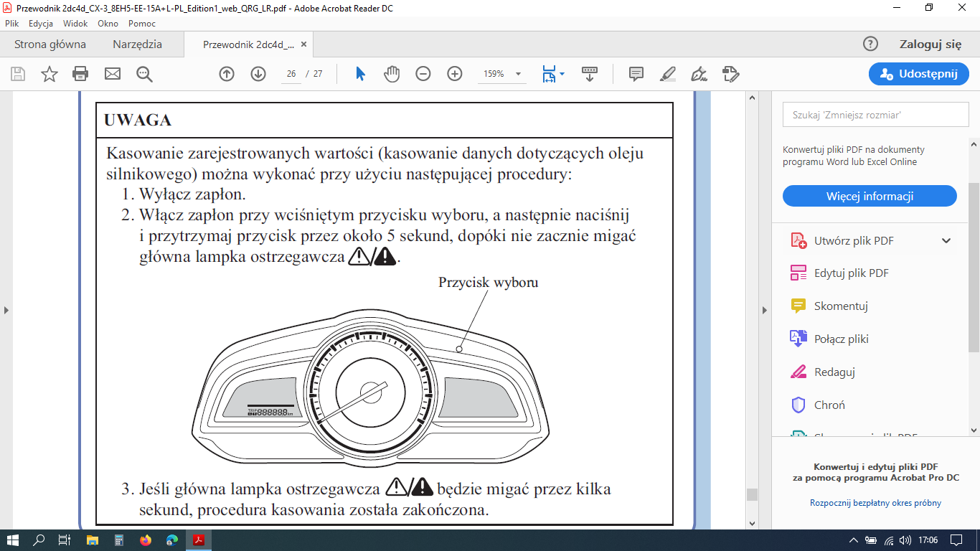Click the Udostępnij share button

(918, 74)
